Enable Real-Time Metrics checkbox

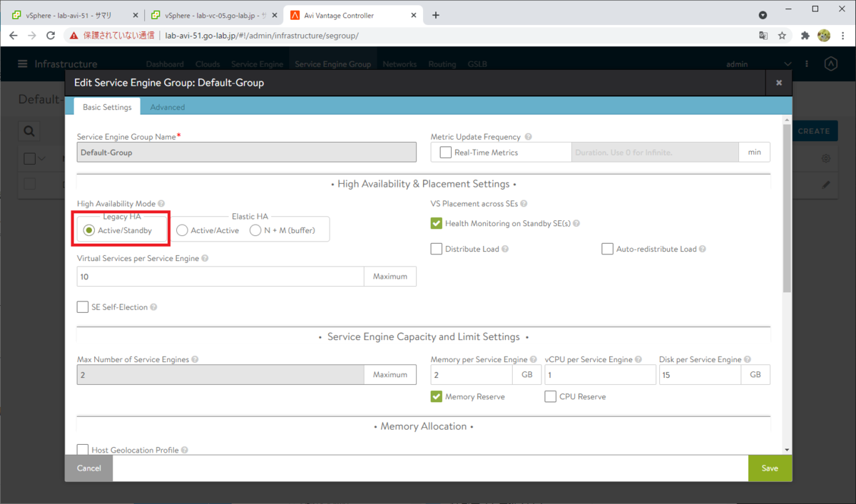(x=446, y=152)
